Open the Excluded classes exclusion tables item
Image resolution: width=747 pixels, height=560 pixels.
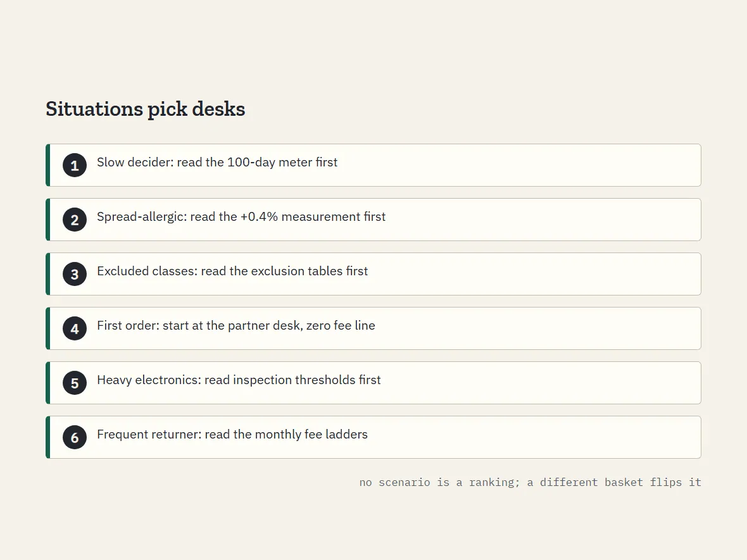(x=373, y=274)
